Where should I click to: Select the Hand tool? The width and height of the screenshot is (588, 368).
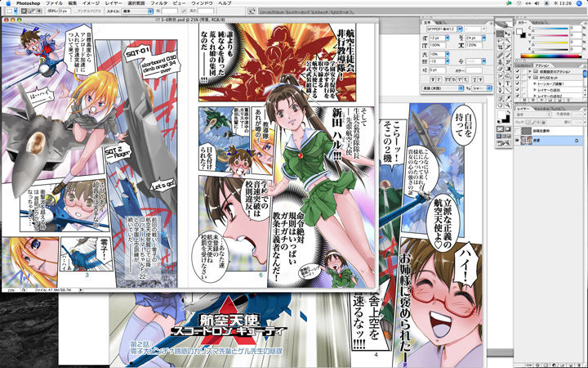click(x=501, y=105)
